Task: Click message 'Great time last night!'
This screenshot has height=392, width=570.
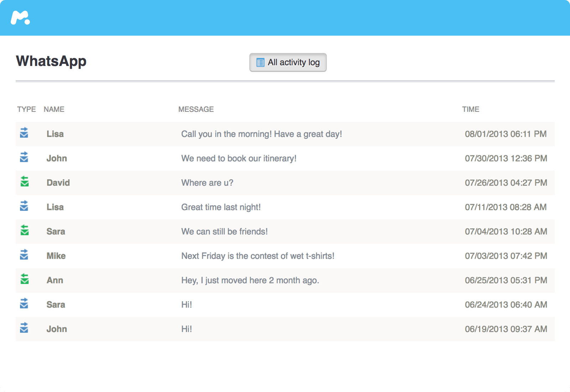Action: [221, 207]
